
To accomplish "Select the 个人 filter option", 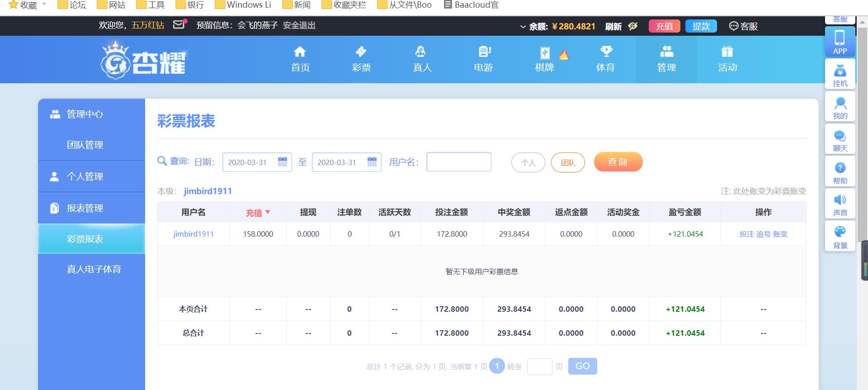I will tap(528, 162).
